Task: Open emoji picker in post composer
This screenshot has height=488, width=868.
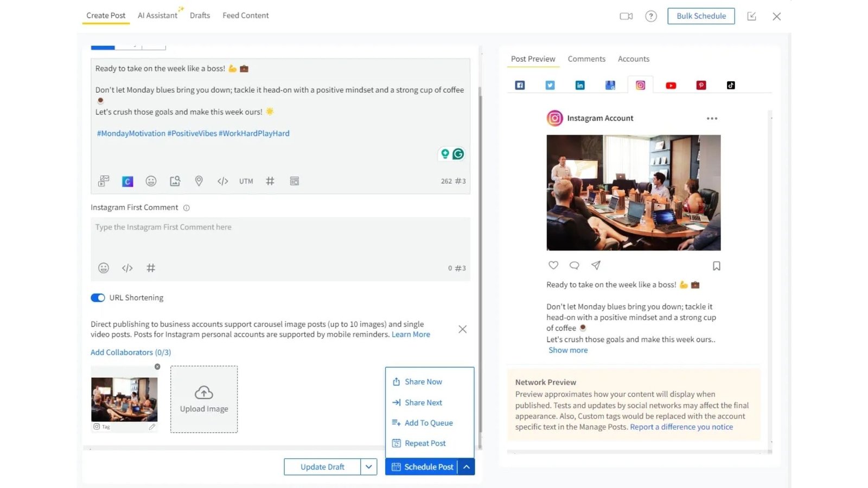Action: (x=151, y=181)
